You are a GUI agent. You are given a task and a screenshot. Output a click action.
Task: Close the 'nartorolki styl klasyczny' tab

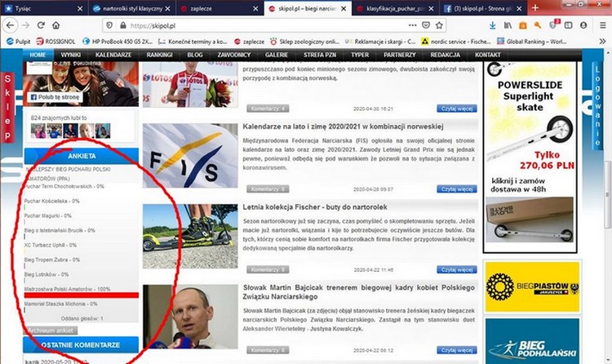(x=167, y=9)
